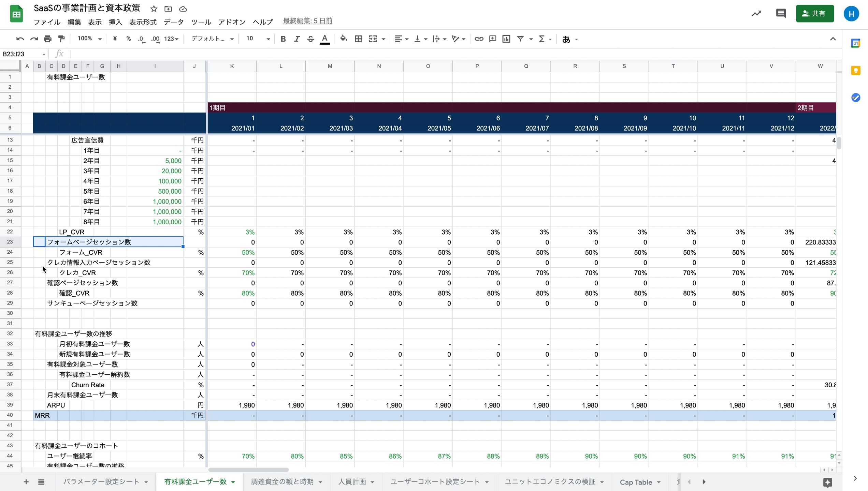868x491 pixels.
Task: Open the 最終編集: 5 日前 history link
Action: pyautogui.click(x=307, y=21)
